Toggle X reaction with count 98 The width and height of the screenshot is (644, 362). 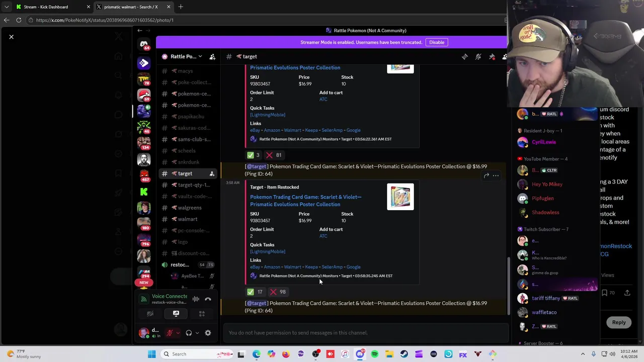pos(278,292)
